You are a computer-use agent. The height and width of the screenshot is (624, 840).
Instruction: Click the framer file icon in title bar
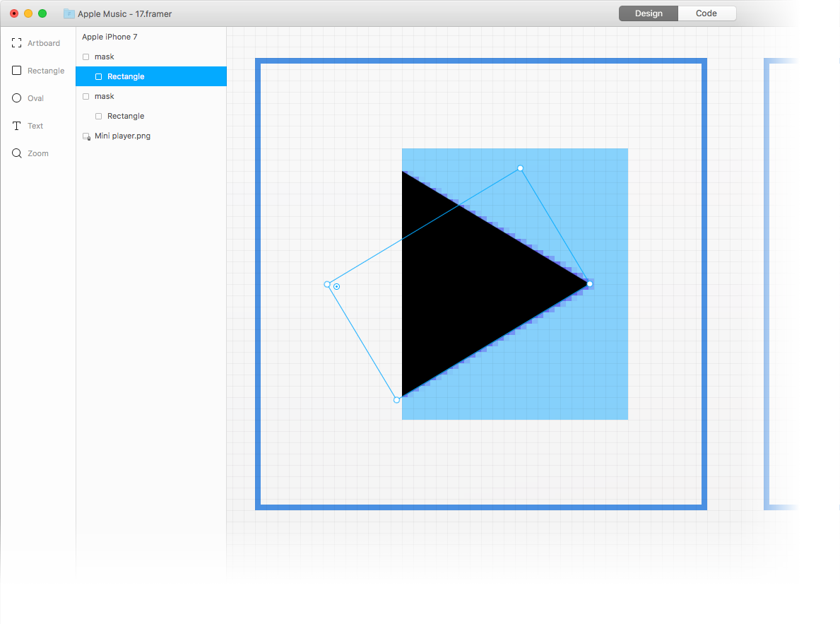pos(69,13)
